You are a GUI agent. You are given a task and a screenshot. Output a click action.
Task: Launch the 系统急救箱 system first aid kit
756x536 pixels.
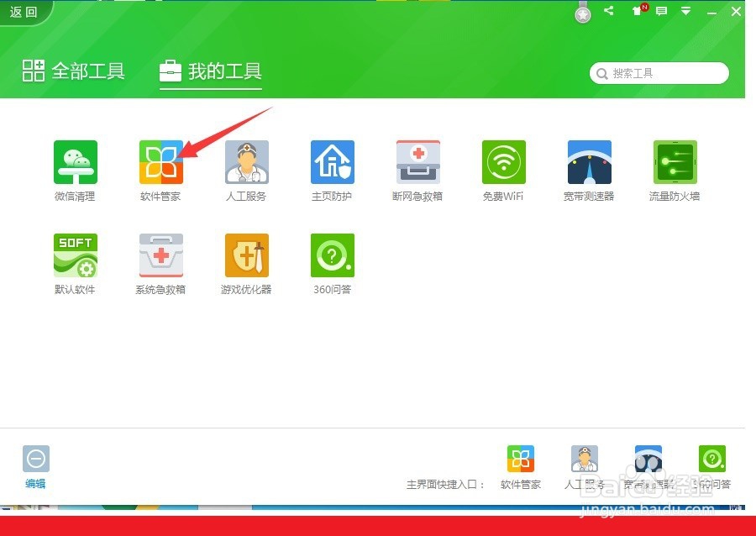tap(160, 255)
